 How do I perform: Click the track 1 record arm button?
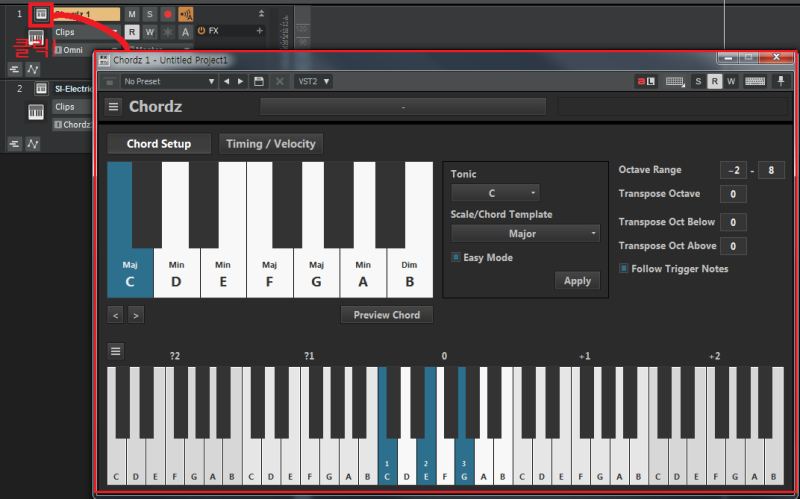[x=167, y=14]
